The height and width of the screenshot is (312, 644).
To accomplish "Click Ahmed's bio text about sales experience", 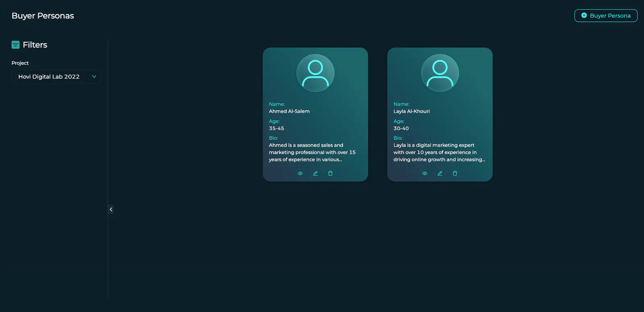I will click(x=312, y=152).
